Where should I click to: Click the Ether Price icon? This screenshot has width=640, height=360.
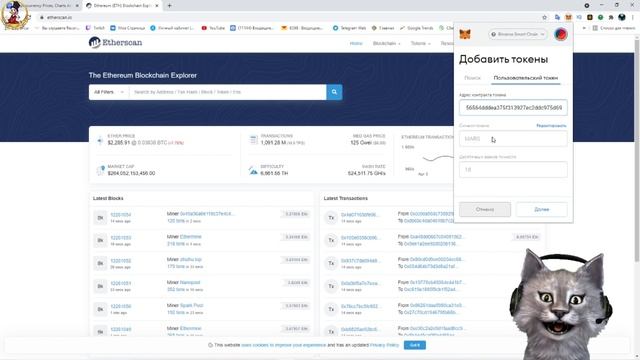point(100,140)
